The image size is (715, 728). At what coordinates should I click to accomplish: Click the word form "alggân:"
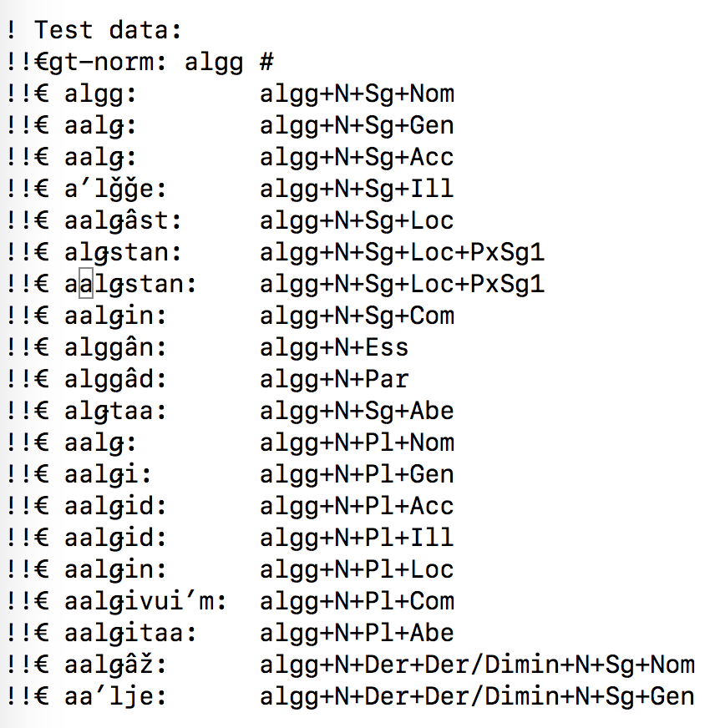coord(114,347)
